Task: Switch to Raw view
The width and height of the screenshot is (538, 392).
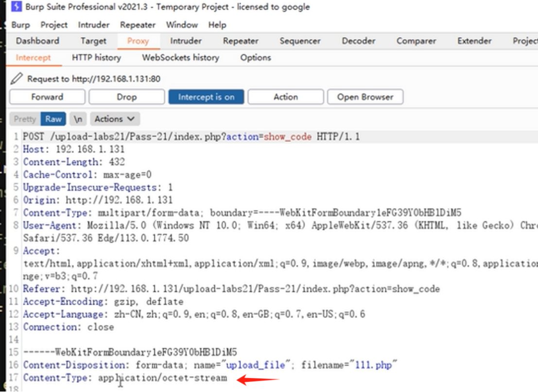Action: click(x=53, y=119)
